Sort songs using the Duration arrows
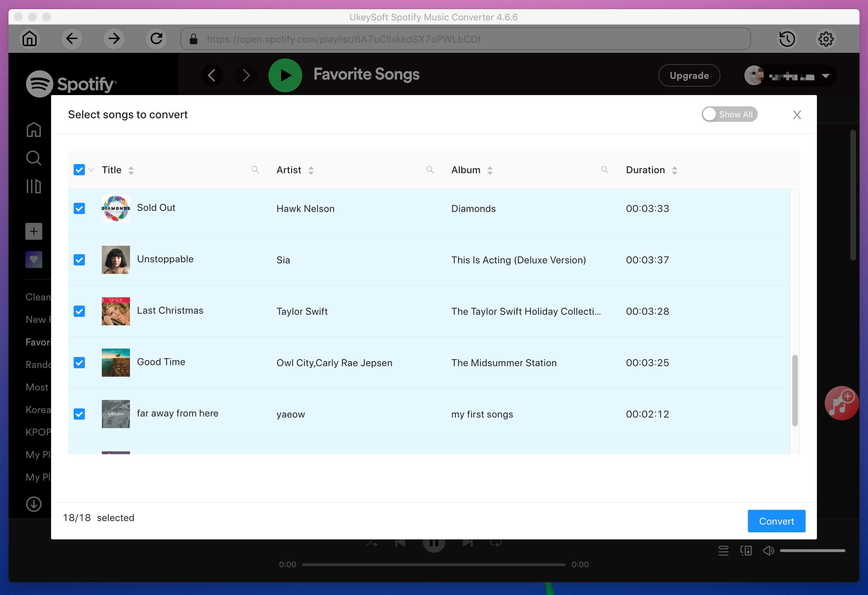This screenshot has width=868, height=595. pyautogui.click(x=675, y=170)
